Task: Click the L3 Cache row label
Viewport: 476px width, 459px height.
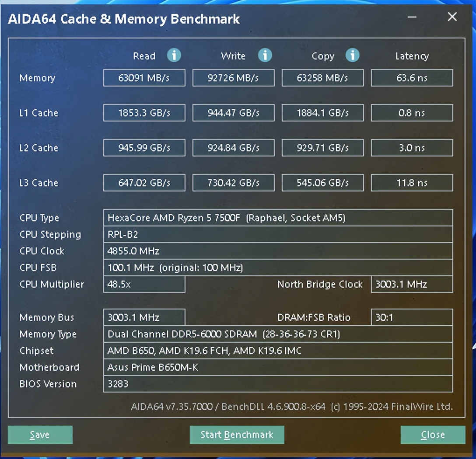Action: pos(39,183)
